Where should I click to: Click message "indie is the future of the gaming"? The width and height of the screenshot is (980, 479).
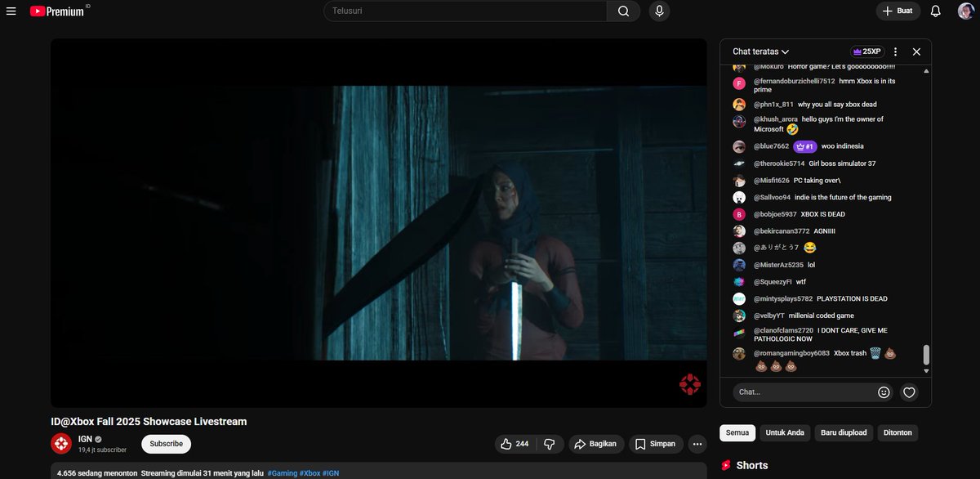(843, 198)
